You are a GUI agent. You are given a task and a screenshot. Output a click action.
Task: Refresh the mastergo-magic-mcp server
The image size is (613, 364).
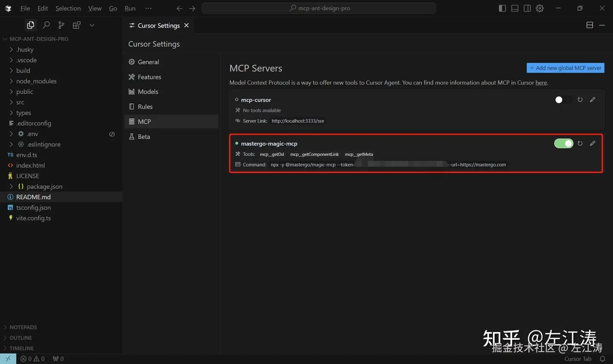[580, 143]
